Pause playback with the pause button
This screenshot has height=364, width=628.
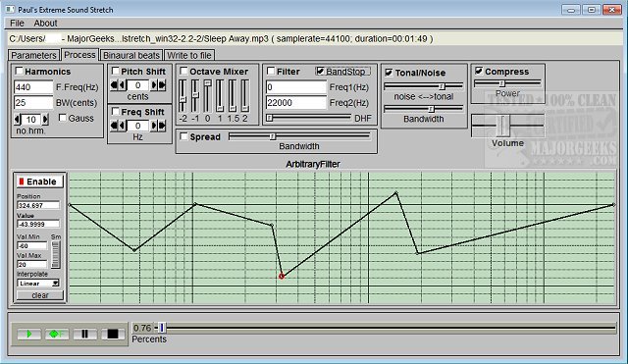pos(85,334)
